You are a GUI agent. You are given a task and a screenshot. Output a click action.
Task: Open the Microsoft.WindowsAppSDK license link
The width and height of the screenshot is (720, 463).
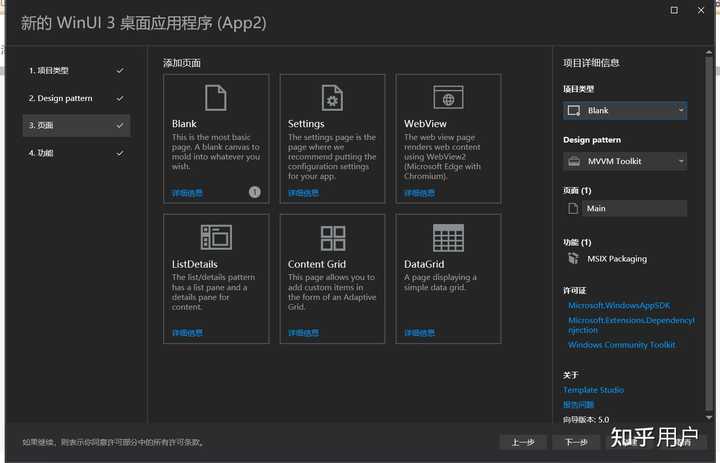click(607, 305)
